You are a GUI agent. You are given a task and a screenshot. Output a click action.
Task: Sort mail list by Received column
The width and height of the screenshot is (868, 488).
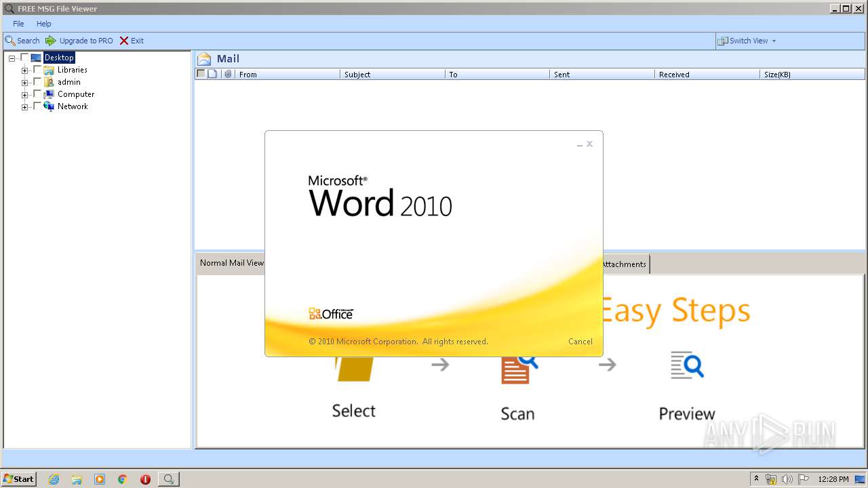pyautogui.click(x=707, y=75)
